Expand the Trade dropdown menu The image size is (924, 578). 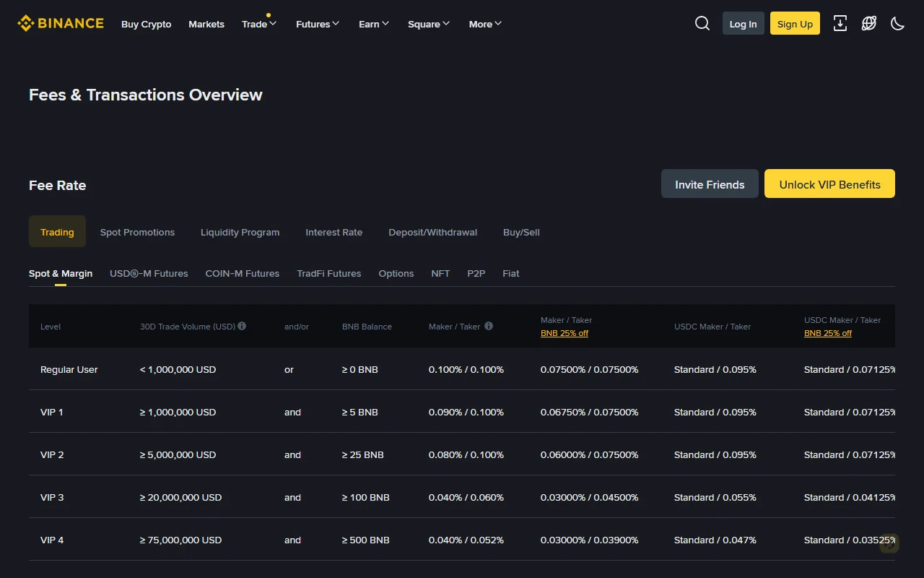pos(259,24)
